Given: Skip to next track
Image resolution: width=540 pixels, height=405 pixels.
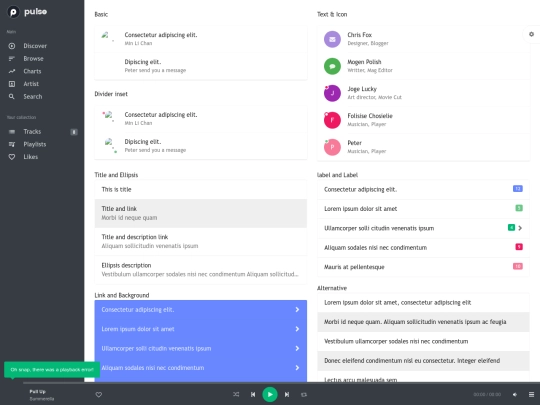Looking at the screenshot, I should click(x=287, y=394).
